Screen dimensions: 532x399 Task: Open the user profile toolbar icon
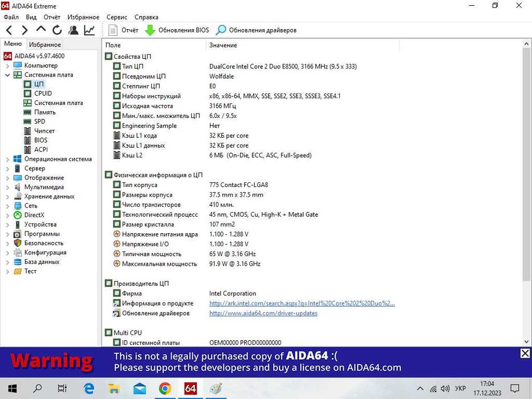click(73, 30)
